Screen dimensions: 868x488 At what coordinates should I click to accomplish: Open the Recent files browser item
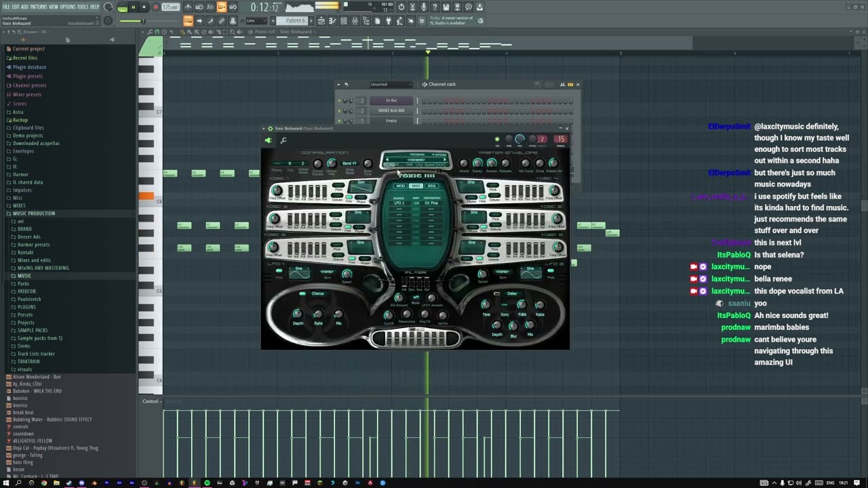point(25,58)
